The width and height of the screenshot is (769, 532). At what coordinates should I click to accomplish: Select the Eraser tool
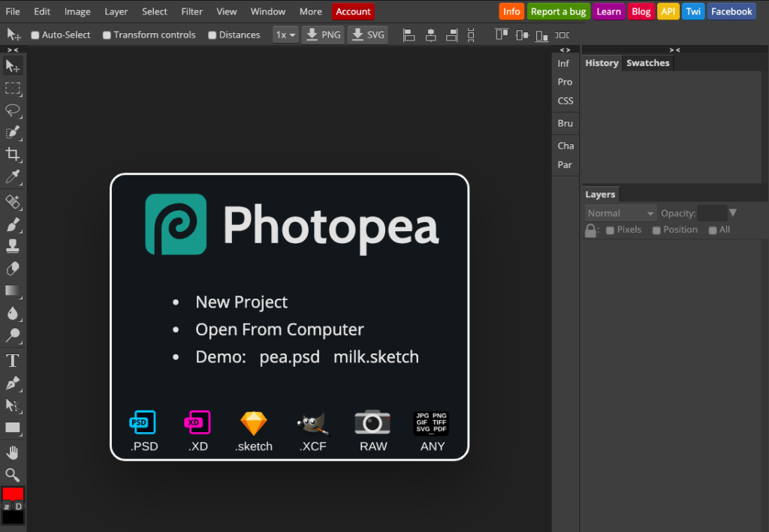13,269
